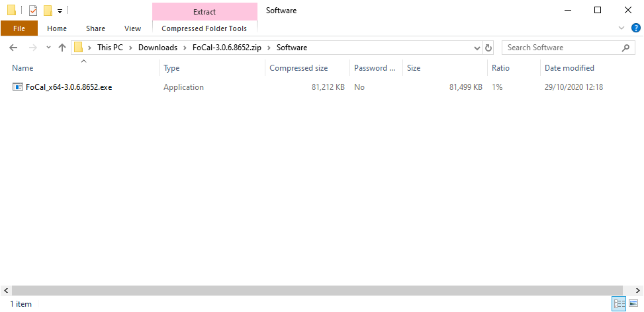Open the File ribbon tab

click(x=19, y=28)
